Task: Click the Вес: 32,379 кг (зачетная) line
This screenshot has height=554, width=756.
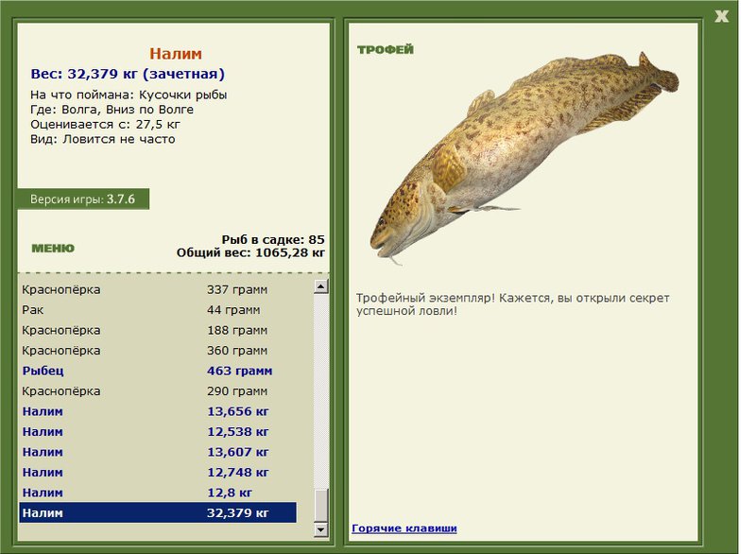Action: tap(128, 74)
